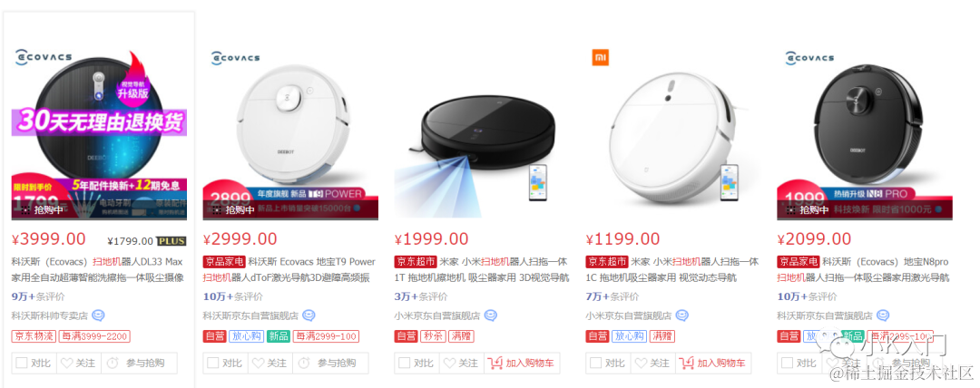This screenshot has width=980, height=388.
Task: Click heart 关注 on the ¥3999 DL33 Max product
Action: [x=79, y=363]
